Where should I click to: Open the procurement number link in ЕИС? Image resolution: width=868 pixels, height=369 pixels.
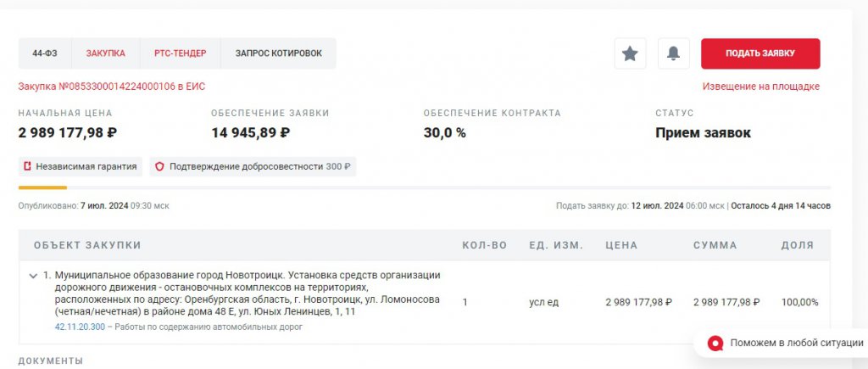point(112,87)
